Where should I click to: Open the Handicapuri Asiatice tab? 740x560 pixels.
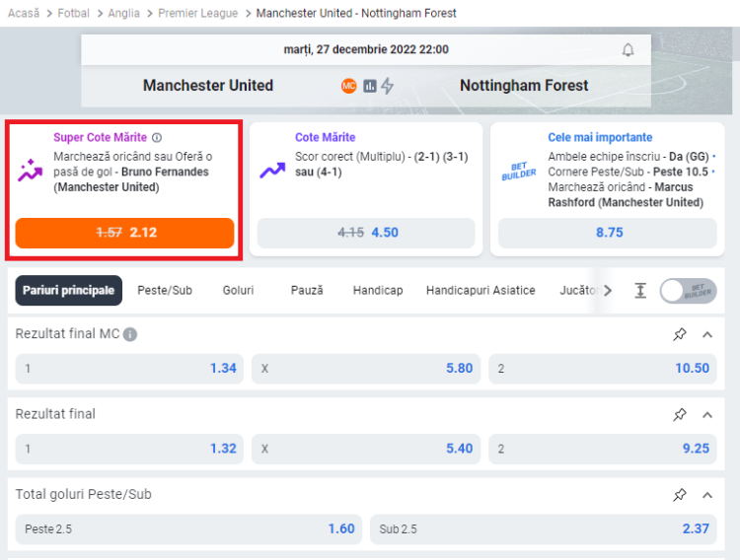481,290
